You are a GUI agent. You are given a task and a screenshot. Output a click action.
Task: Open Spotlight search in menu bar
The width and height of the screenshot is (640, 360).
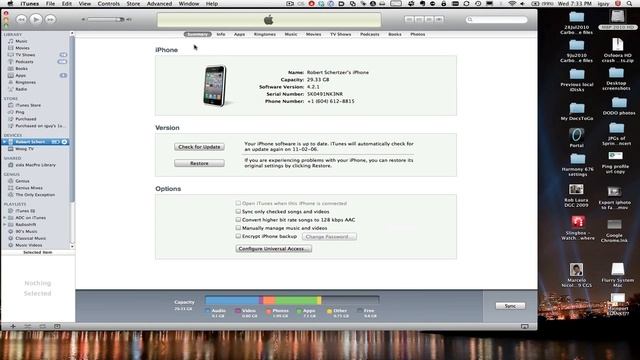click(x=630, y=4)
